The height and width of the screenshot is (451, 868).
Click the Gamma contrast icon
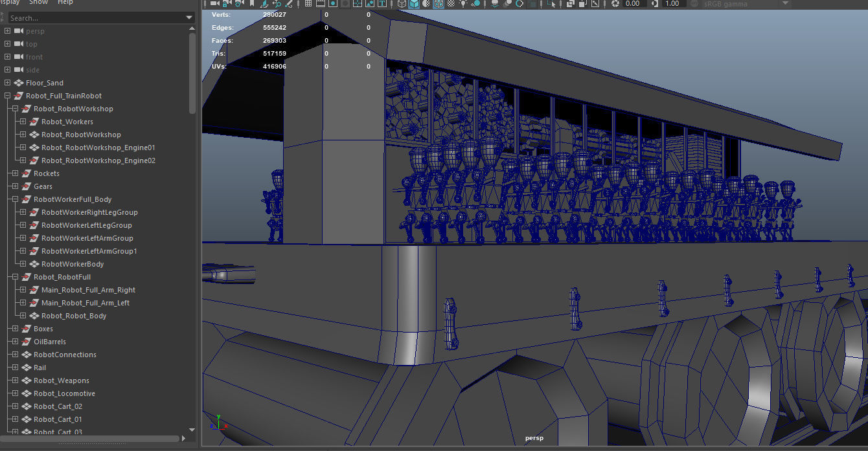[655, 4]
